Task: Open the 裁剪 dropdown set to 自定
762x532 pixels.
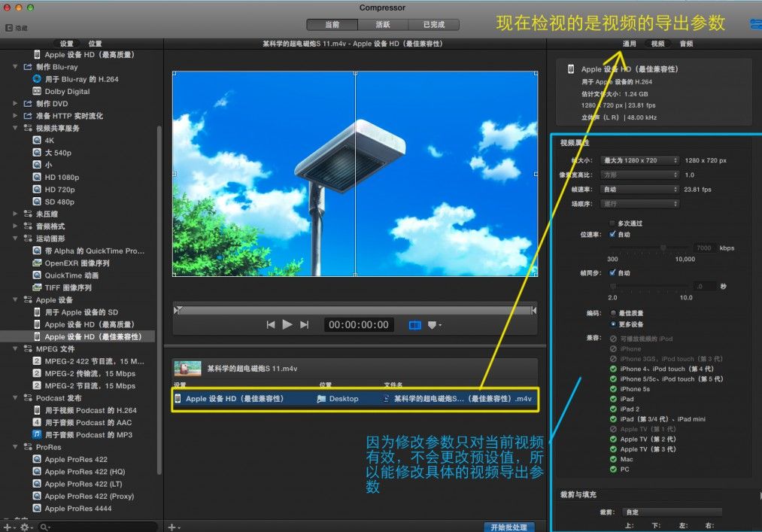Action: tap(673, 512)
